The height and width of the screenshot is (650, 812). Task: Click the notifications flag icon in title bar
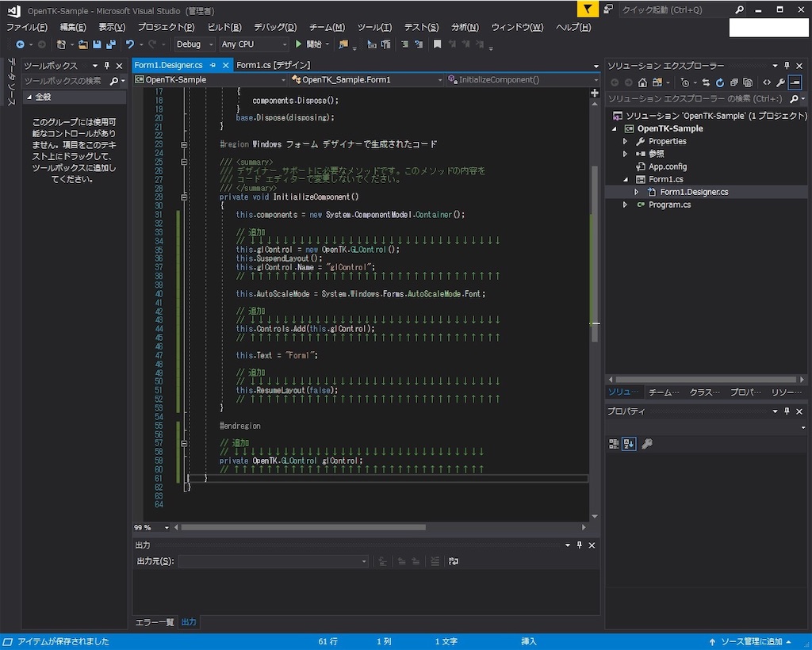tap(588, 10)
